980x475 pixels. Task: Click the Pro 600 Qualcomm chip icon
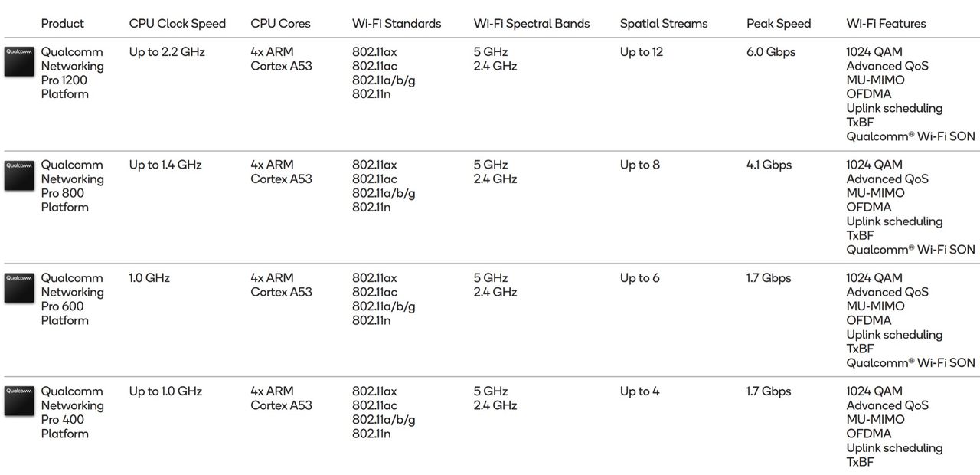click(x=19, y=288)
